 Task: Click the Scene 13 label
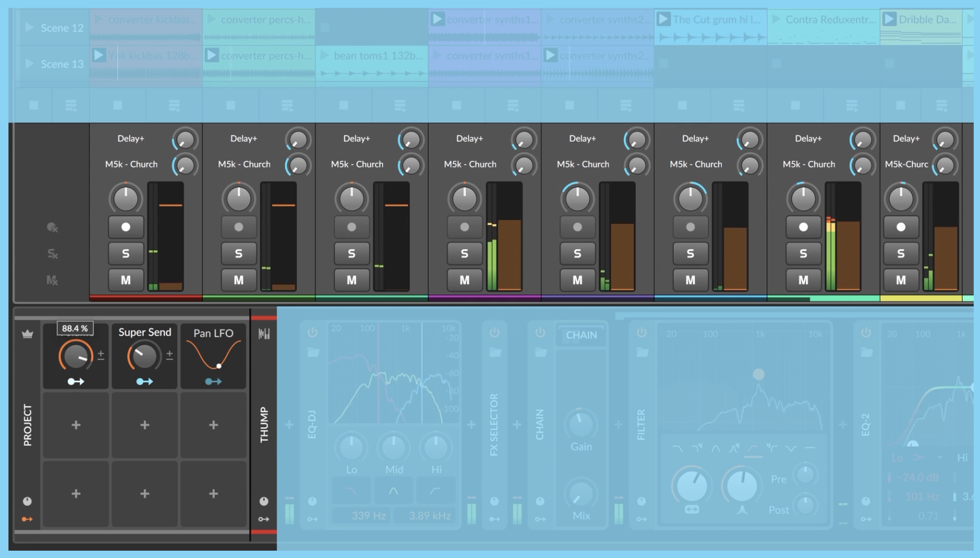click(x=62, y=64)
